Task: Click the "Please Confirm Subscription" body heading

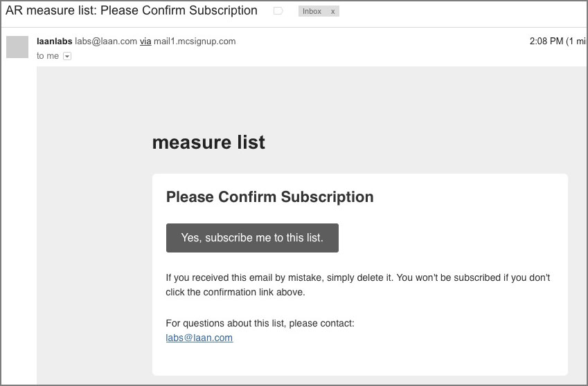Action: [x=270, y=197]
